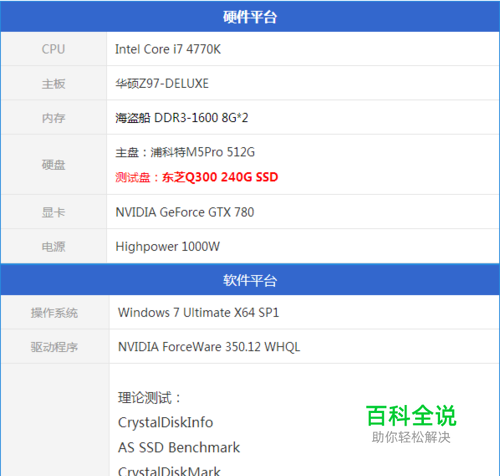Click Highpower 1000W text
500x476 pixels.
click(x=168, y=247)
